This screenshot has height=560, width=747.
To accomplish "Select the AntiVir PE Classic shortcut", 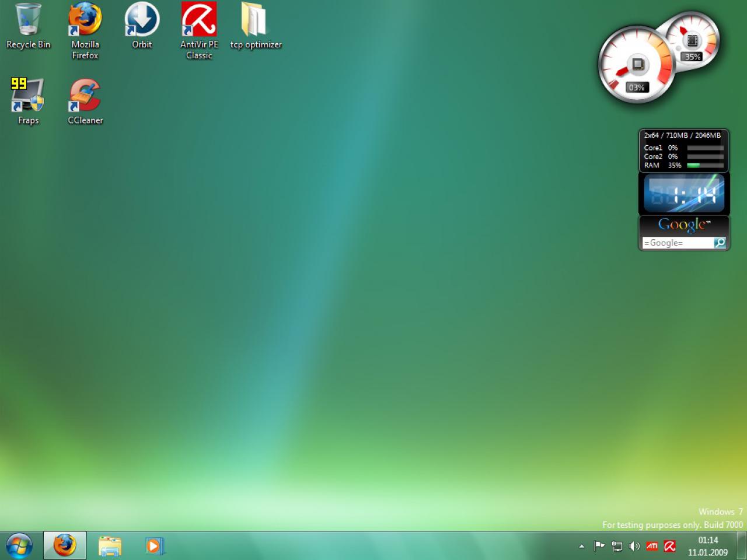I will 199,30.
